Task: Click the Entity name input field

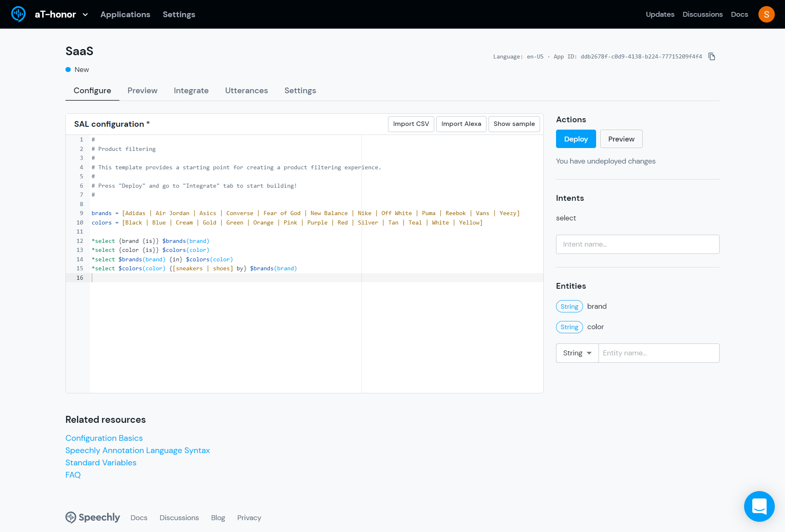Action: pyautogui.click(x=659, y=352)
